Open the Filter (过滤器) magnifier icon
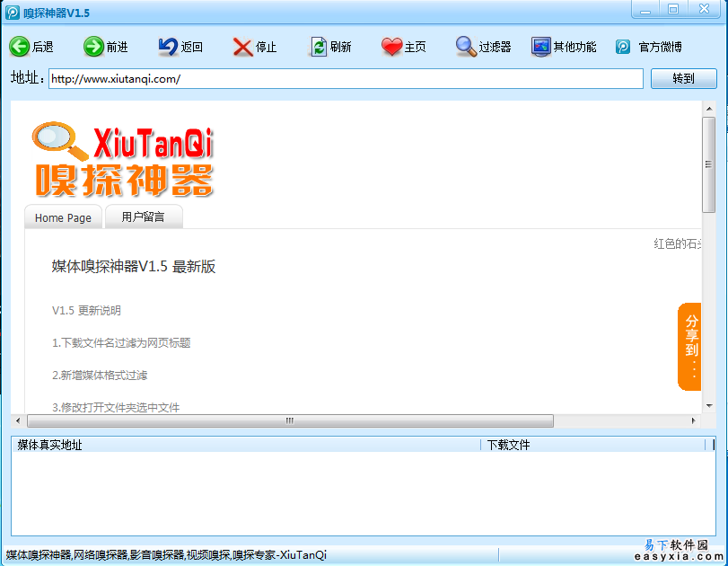 point(466,47)
